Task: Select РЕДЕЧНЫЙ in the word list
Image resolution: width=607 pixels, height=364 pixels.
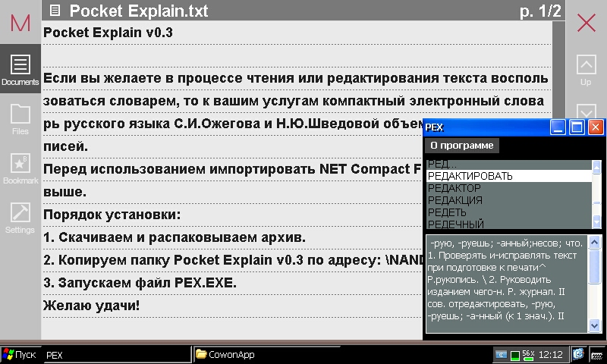Action: [509, 224]
